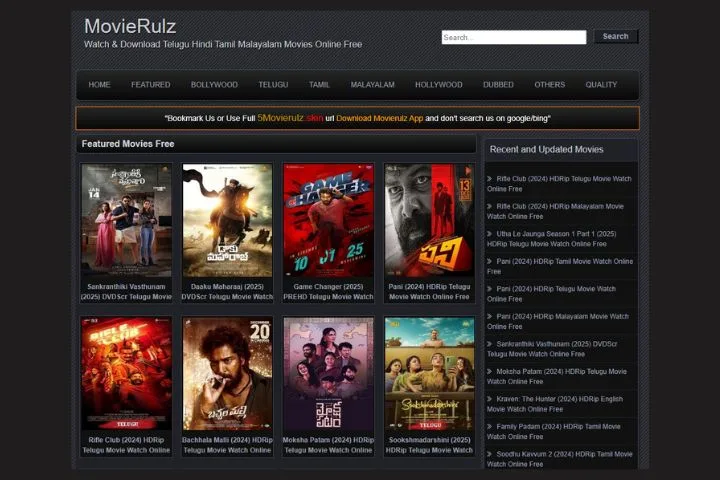Click the Featured Movies Free heading
This screenshot has height=480, width=720.
pos(128,144)
